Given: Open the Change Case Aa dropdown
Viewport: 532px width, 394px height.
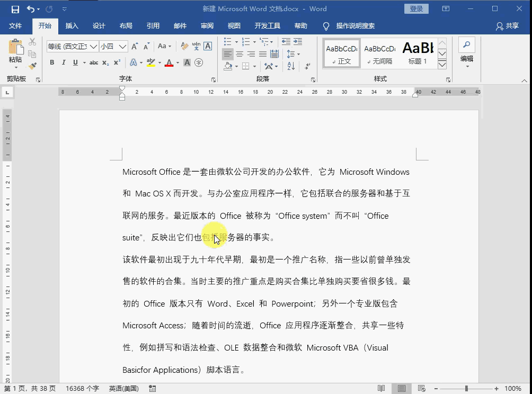Looking at the screenshot, I should click(x=165, y=46).
